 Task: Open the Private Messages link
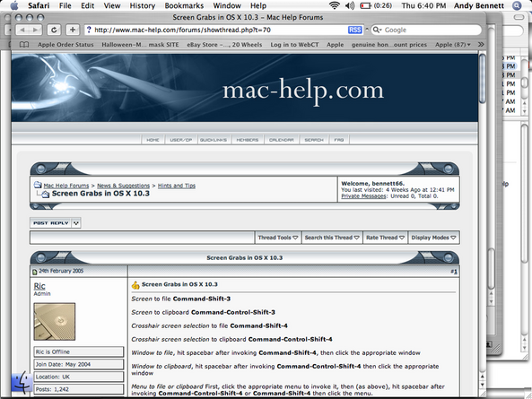[363, 196]
